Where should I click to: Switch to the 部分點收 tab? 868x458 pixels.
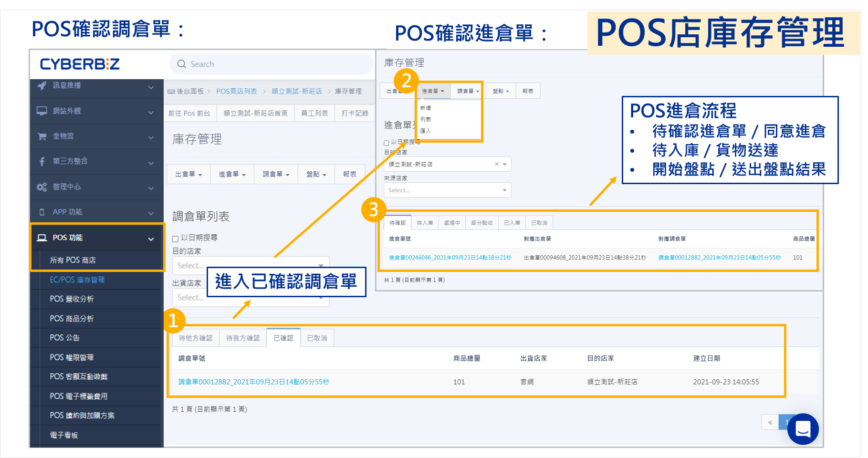tap(482, 223)
